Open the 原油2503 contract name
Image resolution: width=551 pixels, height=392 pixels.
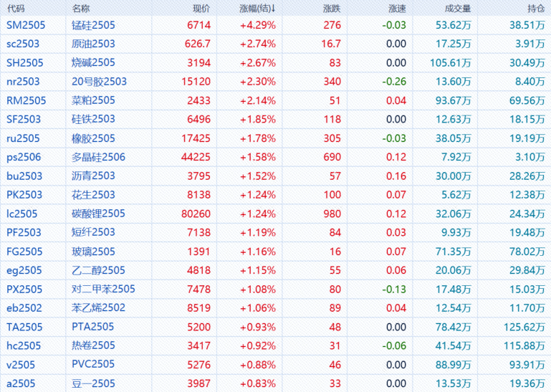pos(93,44)
